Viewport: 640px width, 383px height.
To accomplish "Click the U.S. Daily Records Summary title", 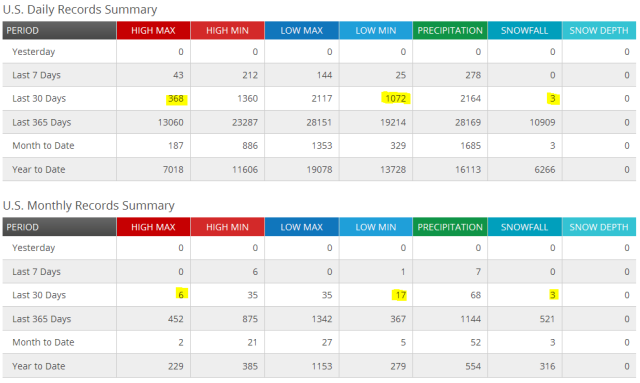I will pyautogui.click(x=80, y=9).
